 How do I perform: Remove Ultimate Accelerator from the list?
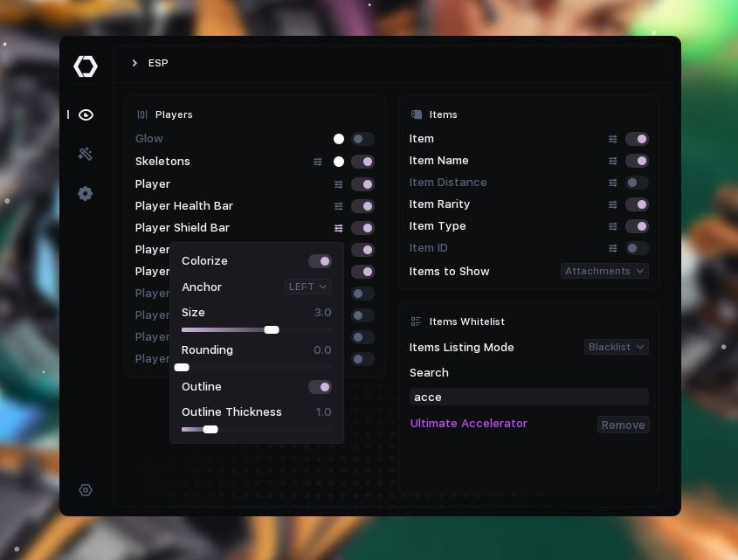pyautogui.click(x=623, y=425)
